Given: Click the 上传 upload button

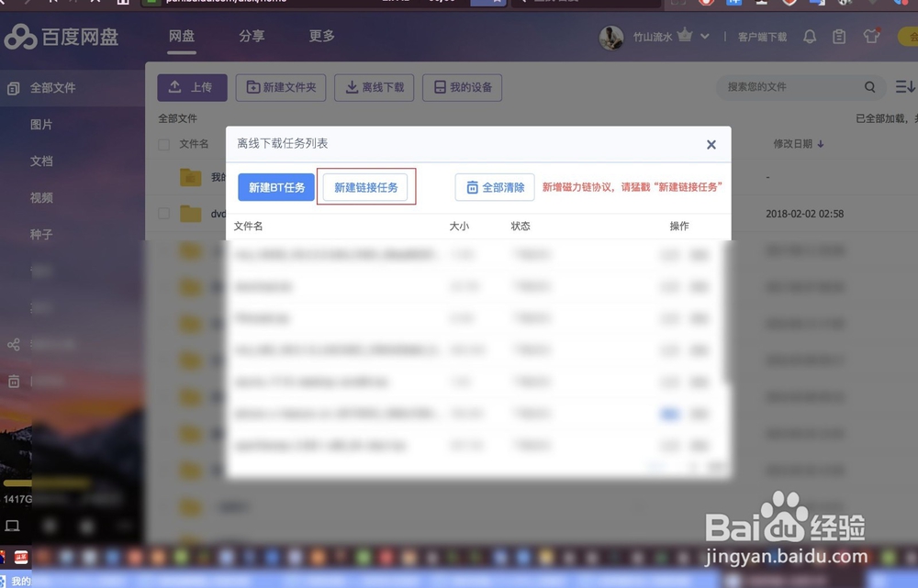Looking at the screenshot, I should pos(192,88).
